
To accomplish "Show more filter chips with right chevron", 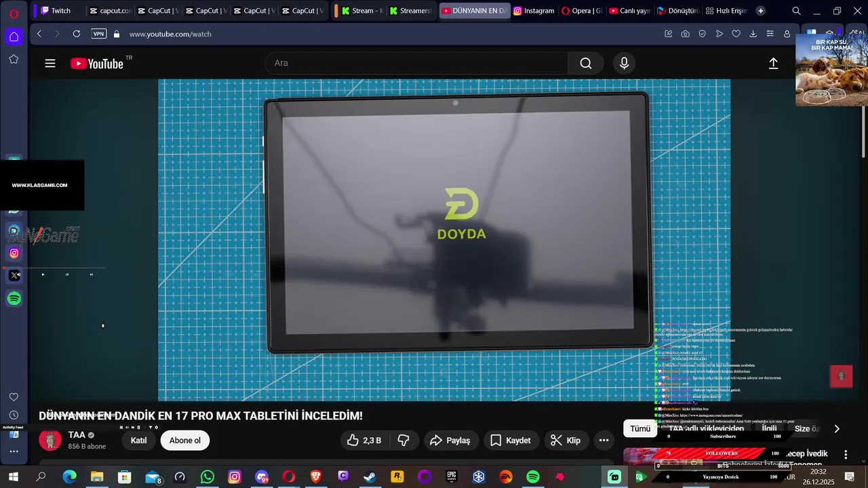I will tap(837, 428).
